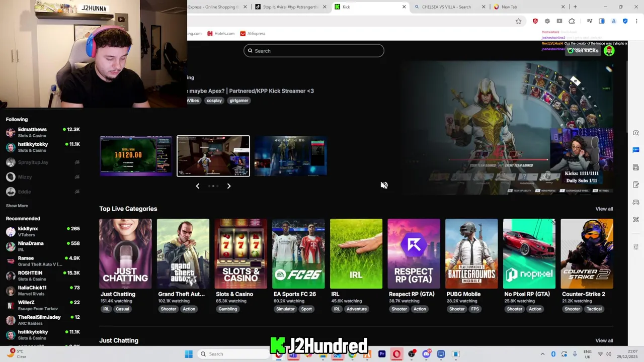Open sidebar customize sliders icon
Viewport: 644px width, 362px height.
[636, 247]
